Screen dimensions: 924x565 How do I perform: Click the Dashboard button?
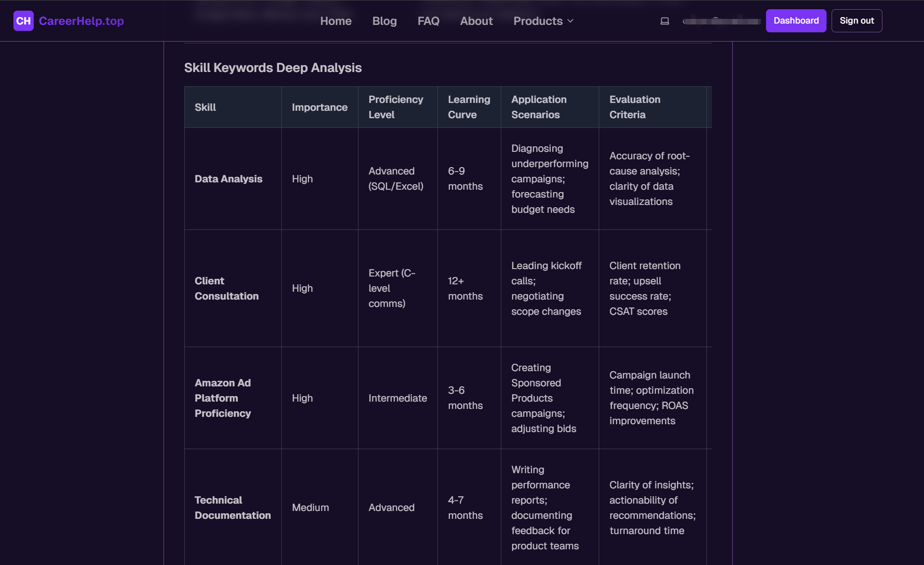pos(796,20)
